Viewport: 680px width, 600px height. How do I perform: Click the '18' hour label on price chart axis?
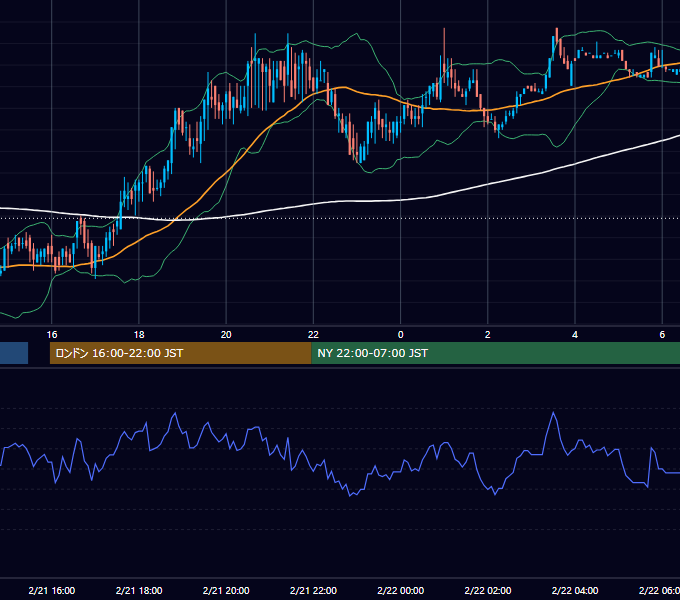coord(139,335)
